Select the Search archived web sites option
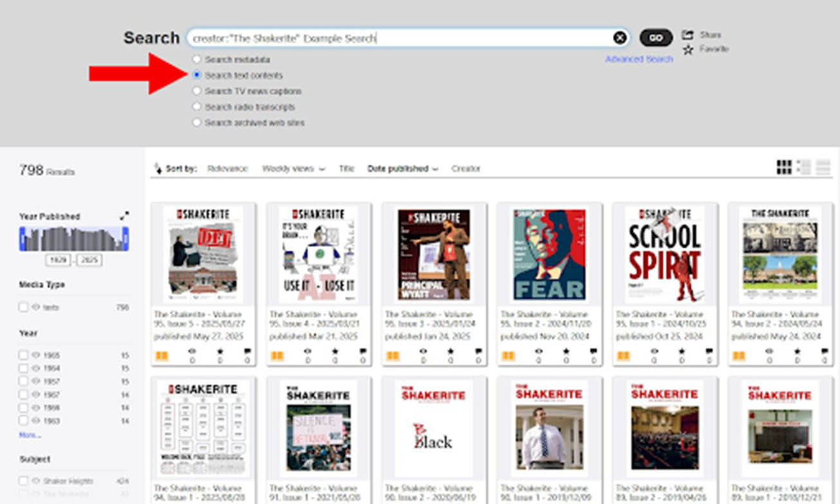840x504 pixels. click(x=197, y=122)
